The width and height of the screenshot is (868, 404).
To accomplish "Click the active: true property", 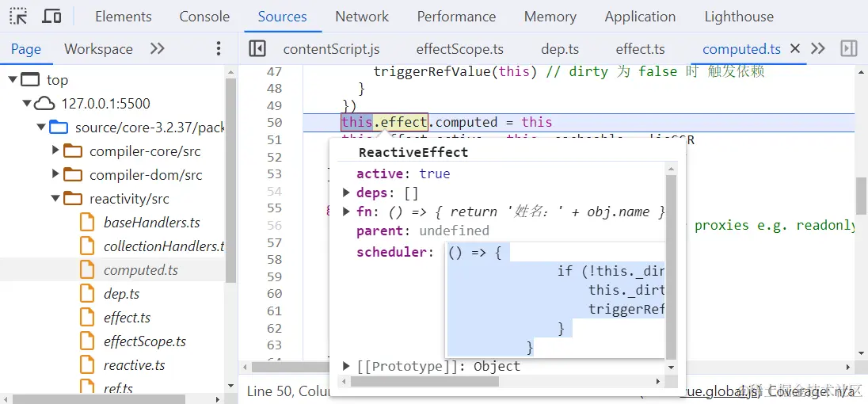I will pyautogui.click(x=403, y=173).
